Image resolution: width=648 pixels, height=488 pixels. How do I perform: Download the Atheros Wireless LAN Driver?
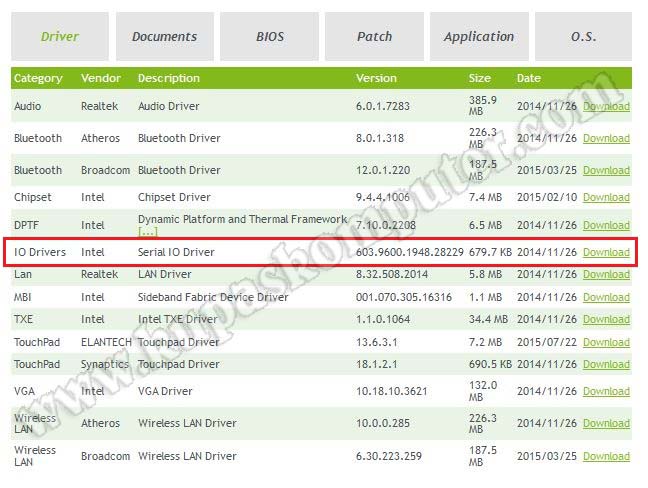606,424
